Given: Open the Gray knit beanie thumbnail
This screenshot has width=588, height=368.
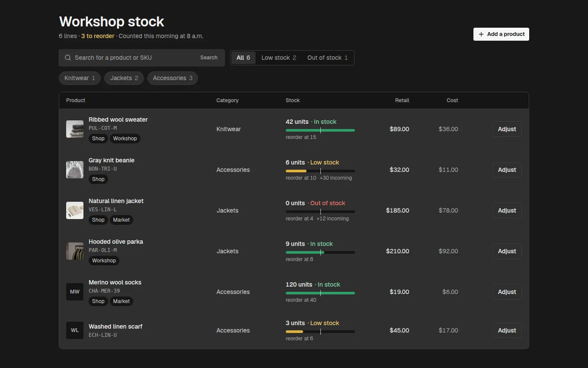Looking at the screenshot, I should 75,170.
